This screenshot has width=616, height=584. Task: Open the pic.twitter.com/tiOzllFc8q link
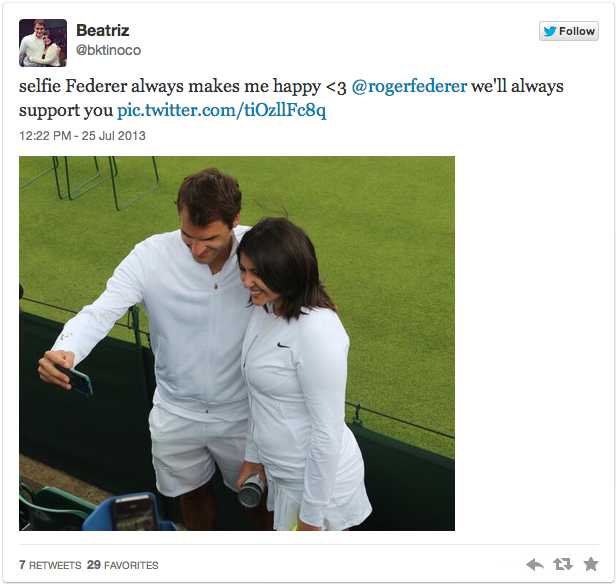click(222, 110)
